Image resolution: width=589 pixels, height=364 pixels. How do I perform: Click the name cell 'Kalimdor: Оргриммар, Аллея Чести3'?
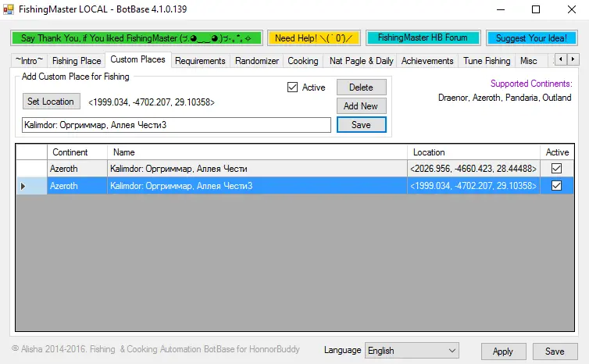(257, 186)
